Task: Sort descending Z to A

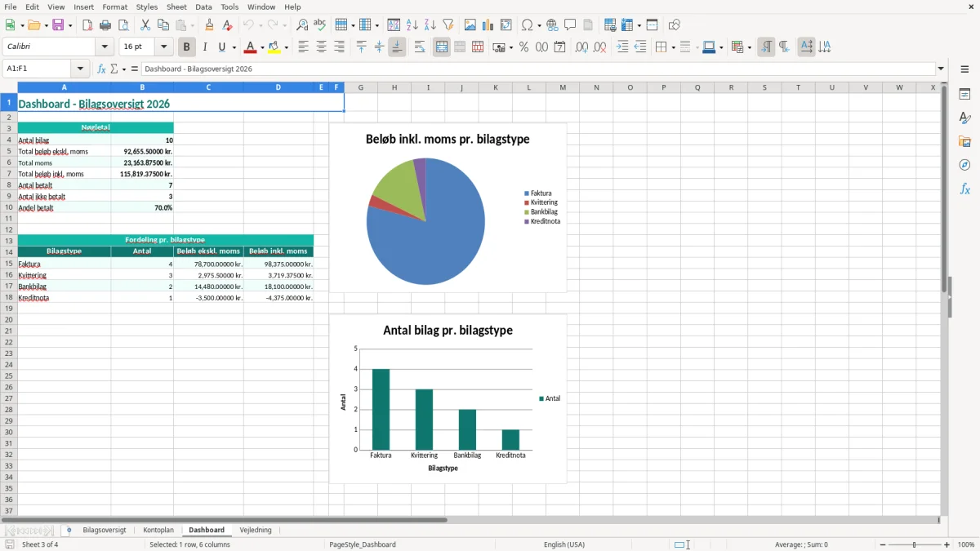Action: pyautogui.click(x=430, y=25)
